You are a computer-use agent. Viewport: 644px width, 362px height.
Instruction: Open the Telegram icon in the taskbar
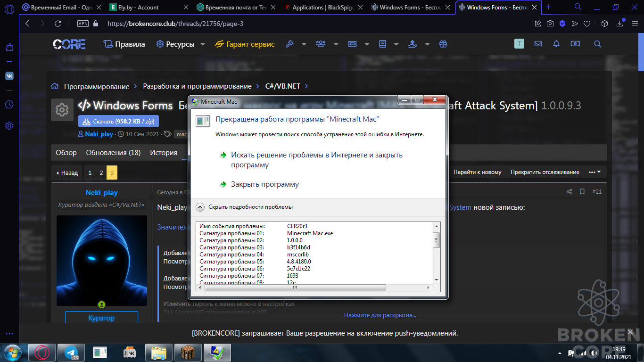point(72,352)
